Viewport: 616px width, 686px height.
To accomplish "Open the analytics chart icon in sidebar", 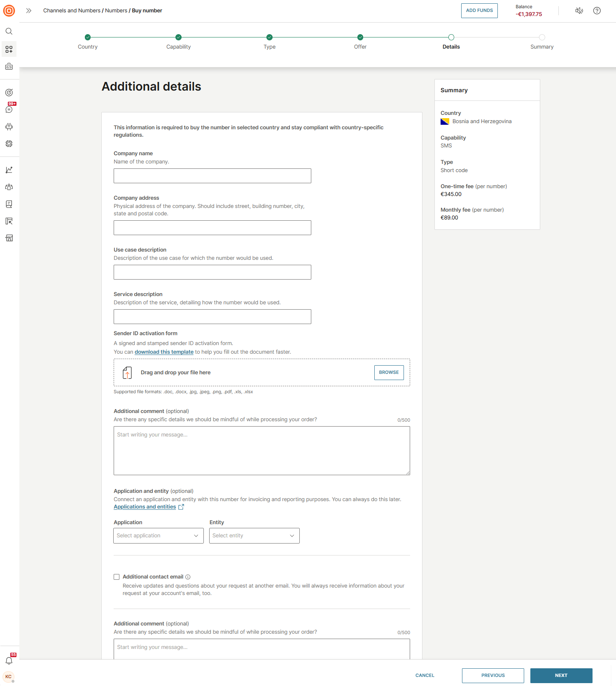I will [x=9, y=170].
